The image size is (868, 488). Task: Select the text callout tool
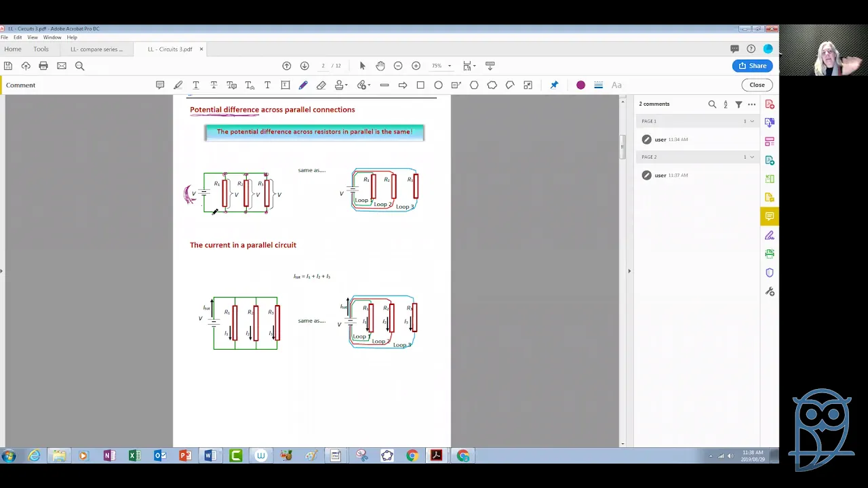(456, 85)
